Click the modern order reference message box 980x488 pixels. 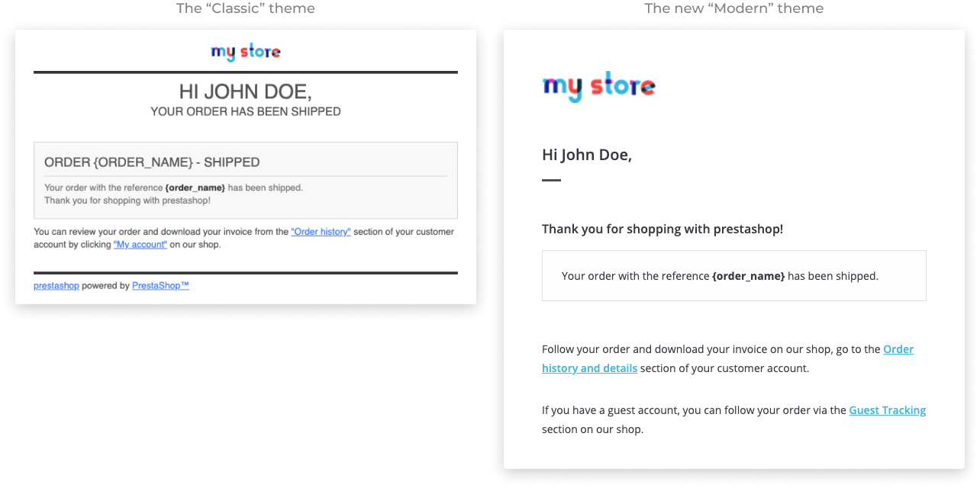tap(734, 275)
